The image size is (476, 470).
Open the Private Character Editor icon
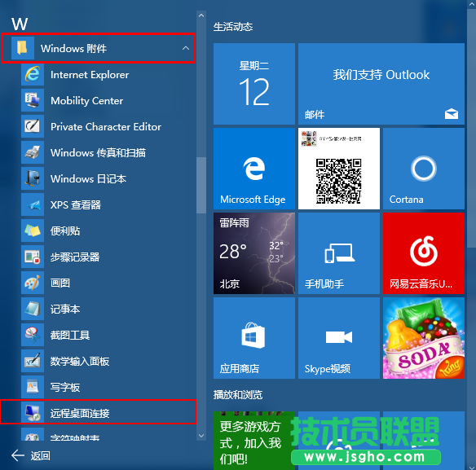(x=33, y=126)
